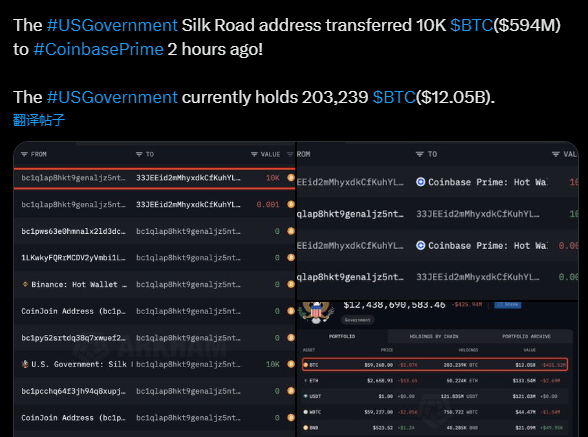The width and height of the screenshot is (588, 437).
Task: Click Binance Hot Wallet logo icon
Action: tap(25, 284)
